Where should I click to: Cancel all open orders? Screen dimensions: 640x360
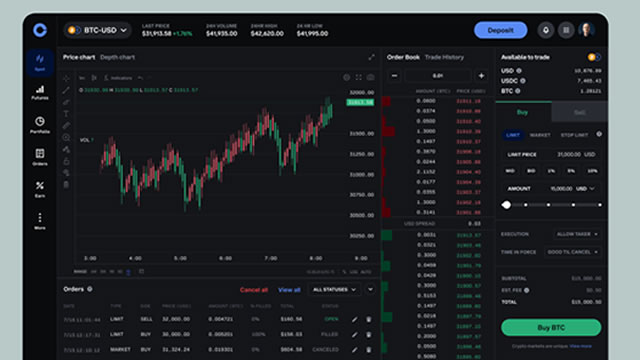click(x=254, y=289)
